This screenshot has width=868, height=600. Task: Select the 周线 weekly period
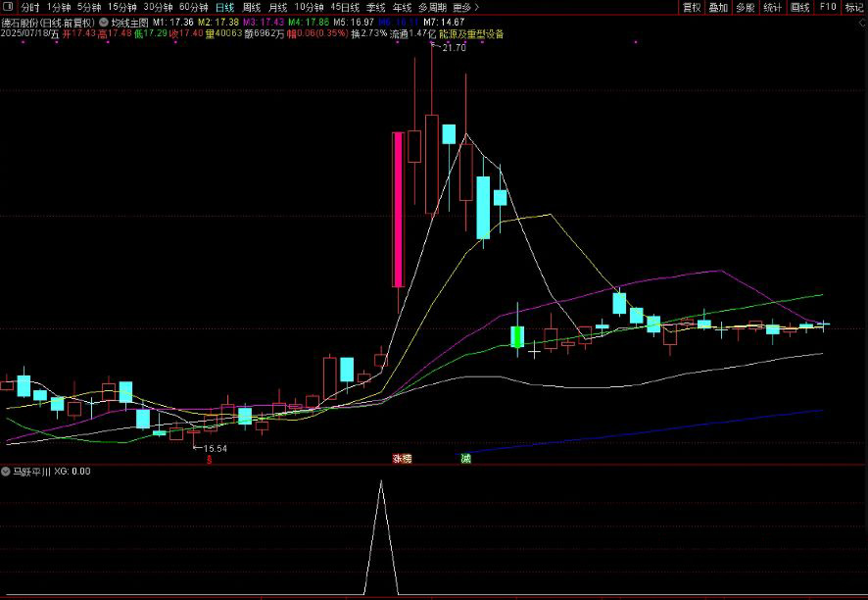pyautogui.click(x=252, y=7)
